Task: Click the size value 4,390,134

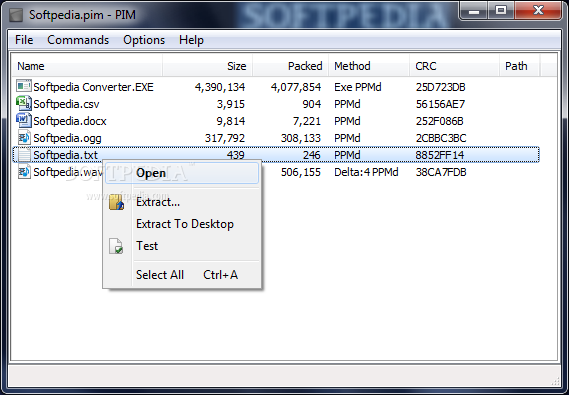Action: click(x=220, y=87)
